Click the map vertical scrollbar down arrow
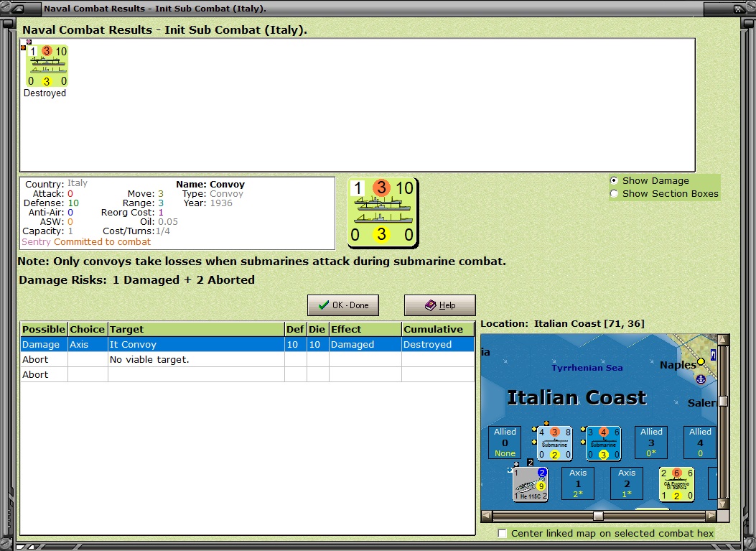Image resolution: width=756 pixels, height=551 pixels. (723, 504)
